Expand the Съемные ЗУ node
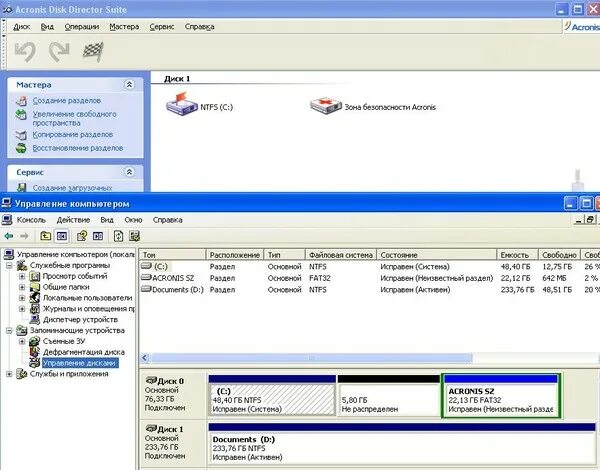This screenshot has height=470, width=600. [22, 341]
